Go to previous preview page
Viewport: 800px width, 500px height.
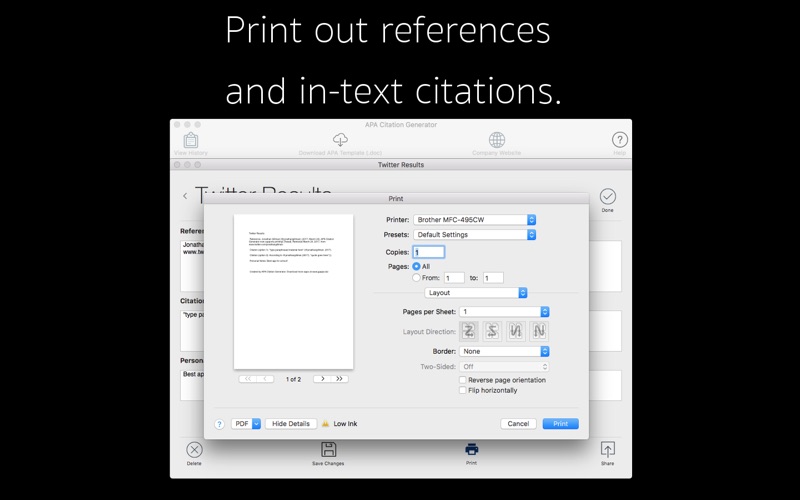(x=265, y=379)
